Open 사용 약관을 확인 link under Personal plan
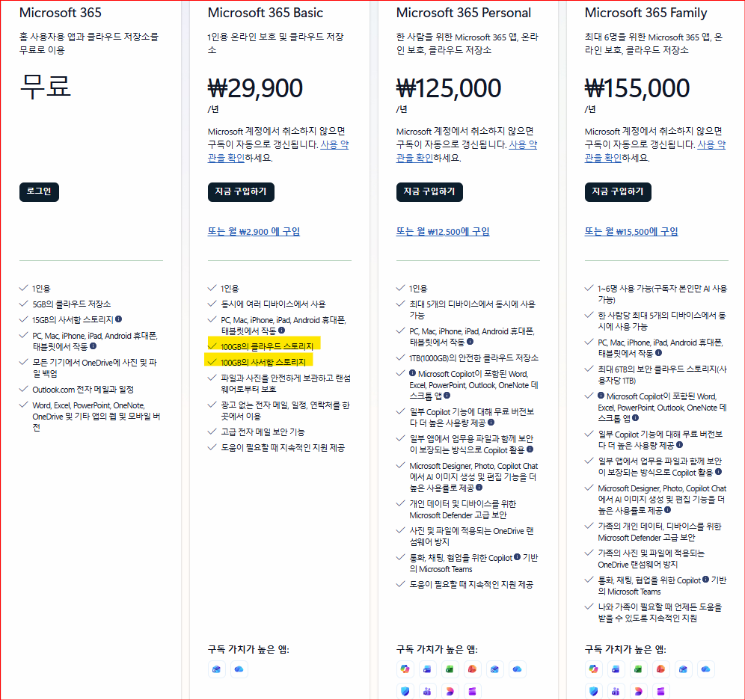This screenshot has height=700, width=745. pos(414,157)
